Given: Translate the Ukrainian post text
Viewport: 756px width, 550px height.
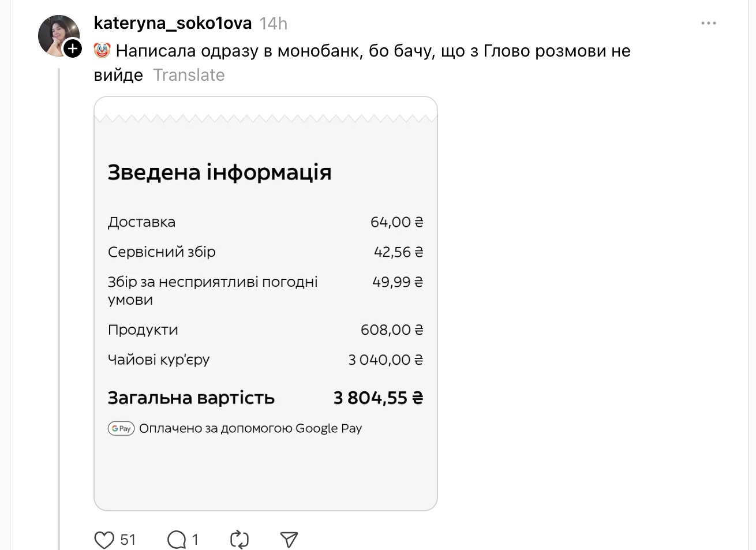Looking at the screenshot, I should tap(189, 75).
